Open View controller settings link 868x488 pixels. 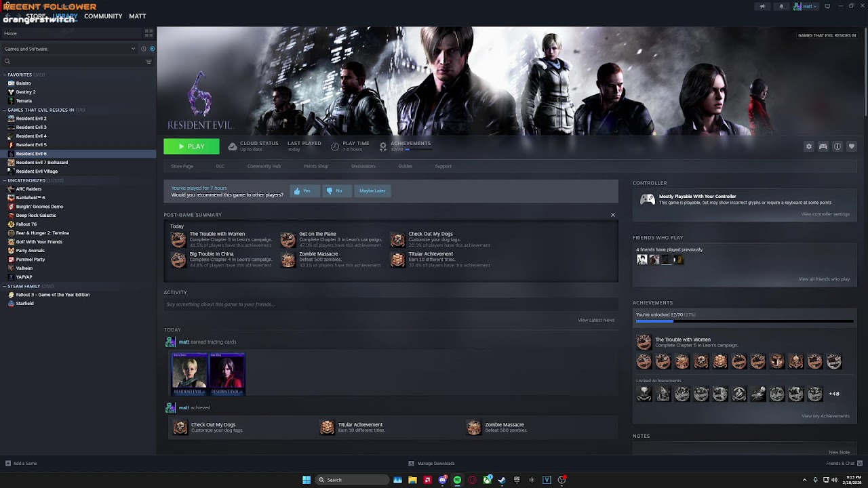825,214
